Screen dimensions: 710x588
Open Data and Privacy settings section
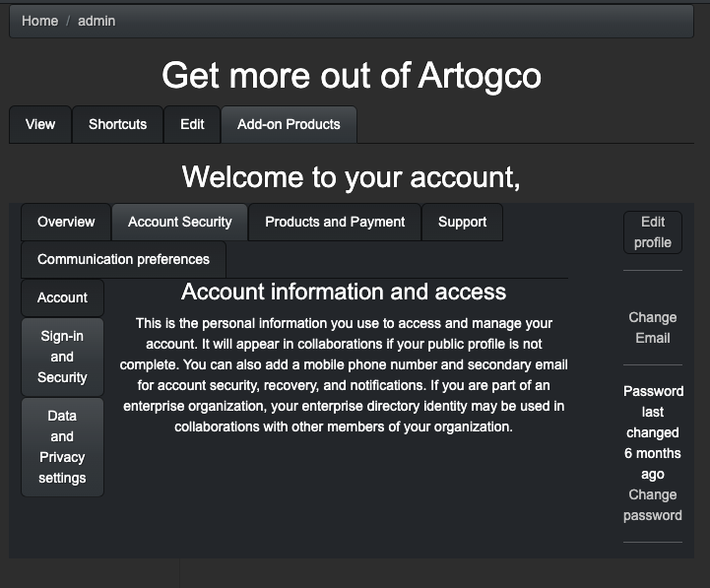[x=62, y=447]
